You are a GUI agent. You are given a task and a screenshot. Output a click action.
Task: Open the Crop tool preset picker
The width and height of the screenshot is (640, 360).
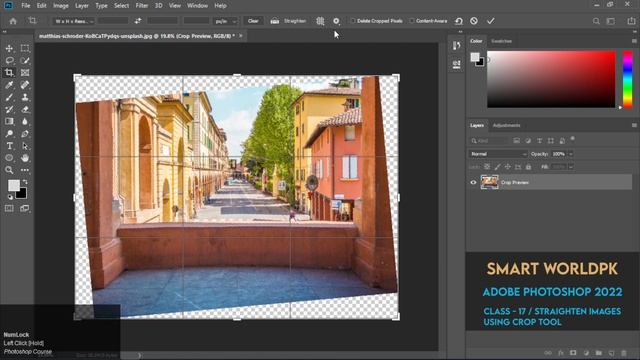click(x=33, y=21)
